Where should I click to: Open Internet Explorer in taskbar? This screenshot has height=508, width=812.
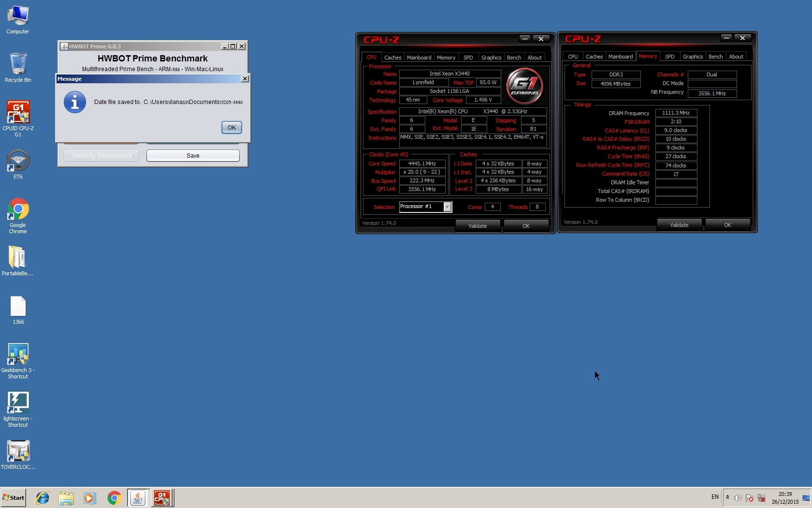43,498
